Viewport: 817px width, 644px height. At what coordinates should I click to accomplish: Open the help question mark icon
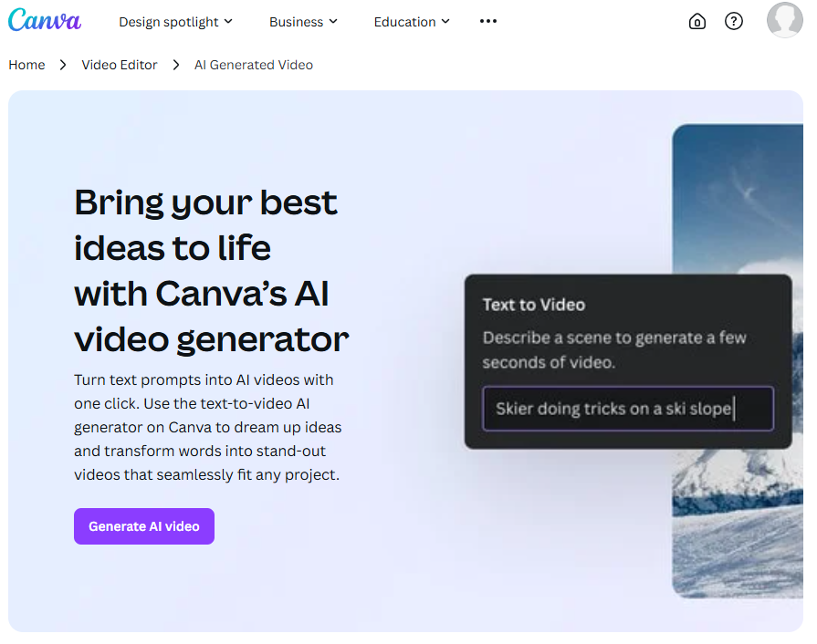tap(734, 21)
